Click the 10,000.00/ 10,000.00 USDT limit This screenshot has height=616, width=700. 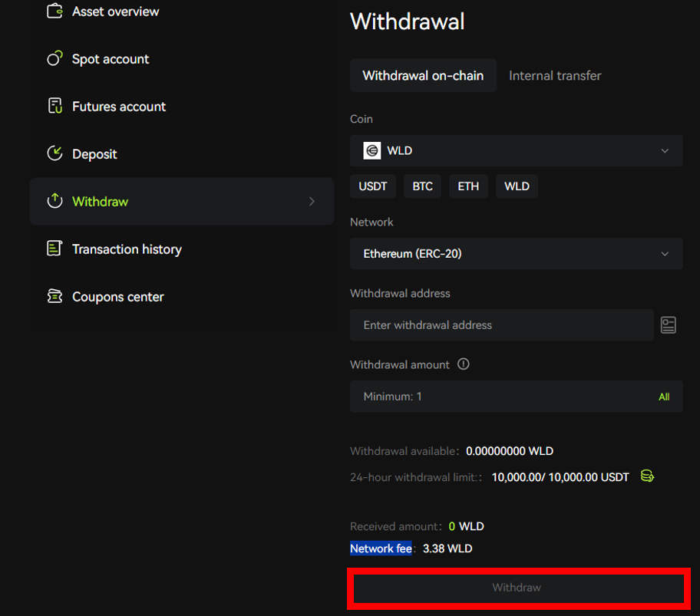[x=560, y=477]
